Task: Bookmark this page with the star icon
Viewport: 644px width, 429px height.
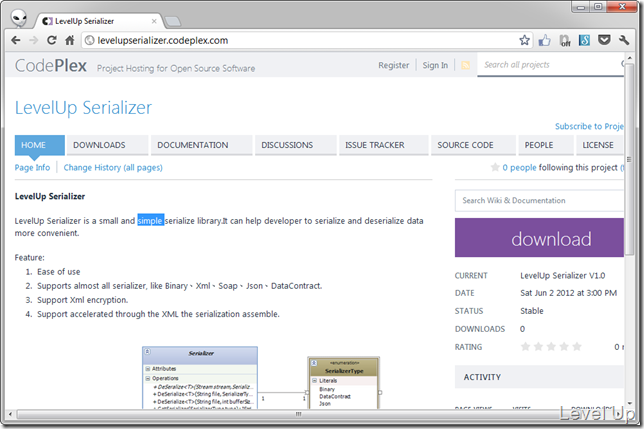Action: pos(524,40)
